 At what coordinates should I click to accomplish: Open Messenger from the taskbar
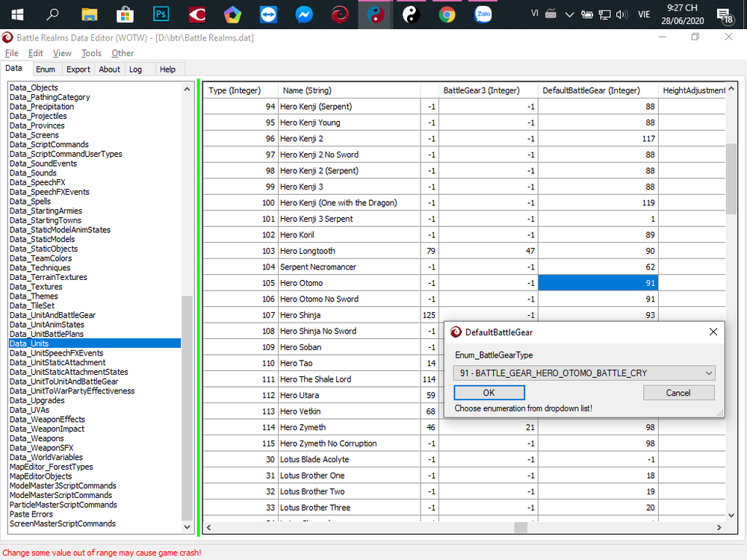pyautogui.click(x=303, y=14)
